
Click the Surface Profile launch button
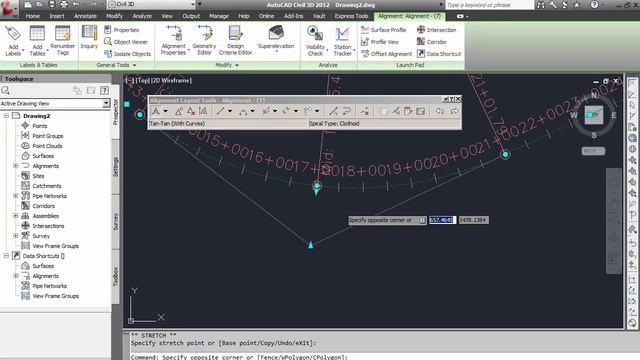click(384, 30)
